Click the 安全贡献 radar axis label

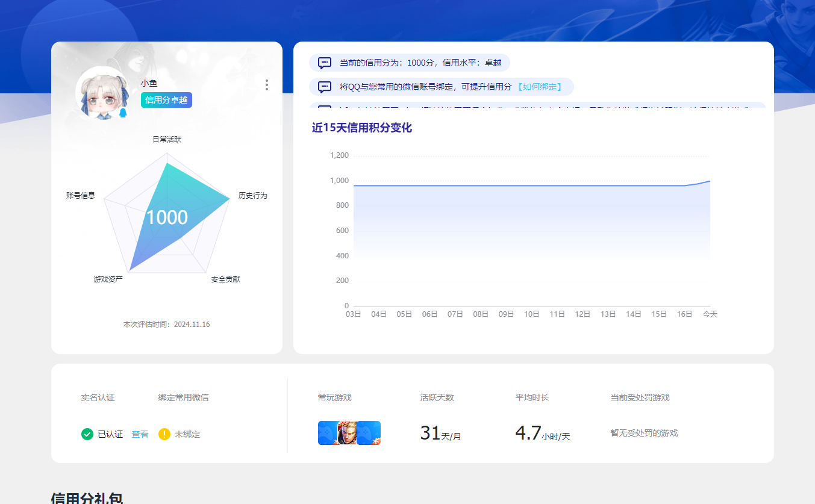225,279
